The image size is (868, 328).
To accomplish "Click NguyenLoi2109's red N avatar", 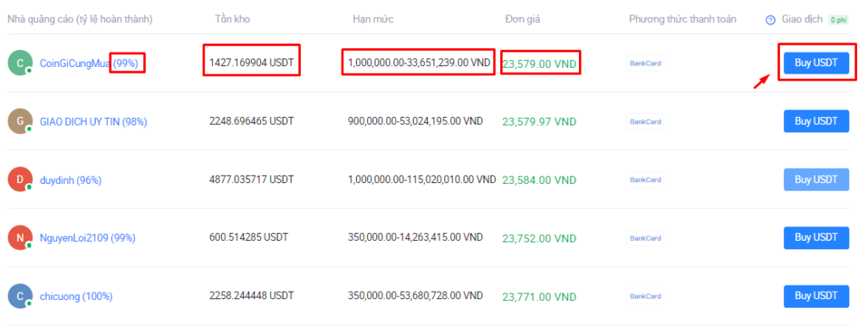I will click(x=20, y=238).
